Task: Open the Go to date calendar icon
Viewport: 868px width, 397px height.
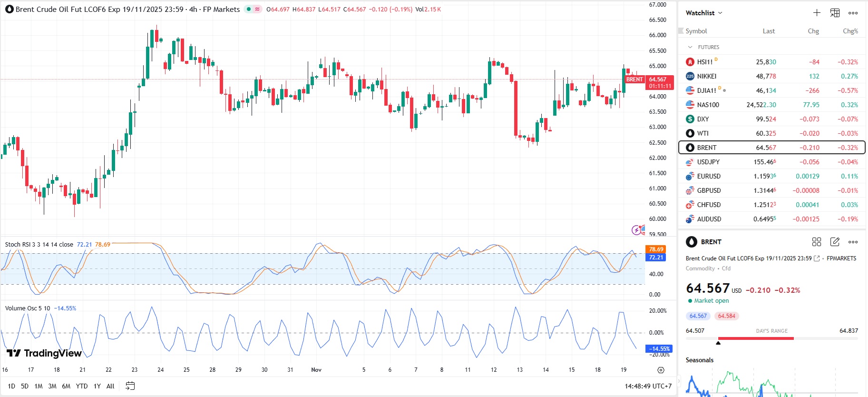Action: tap(130, 386)
